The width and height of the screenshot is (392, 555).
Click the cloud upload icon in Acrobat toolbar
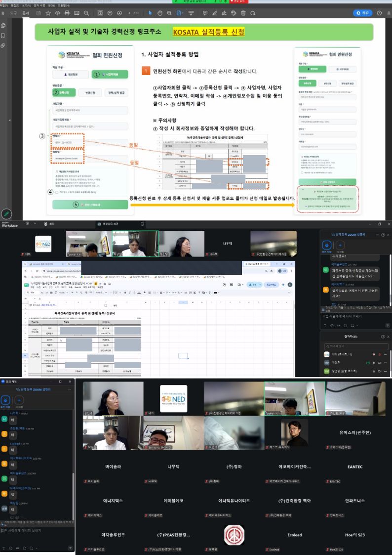[x=58, y=13]
